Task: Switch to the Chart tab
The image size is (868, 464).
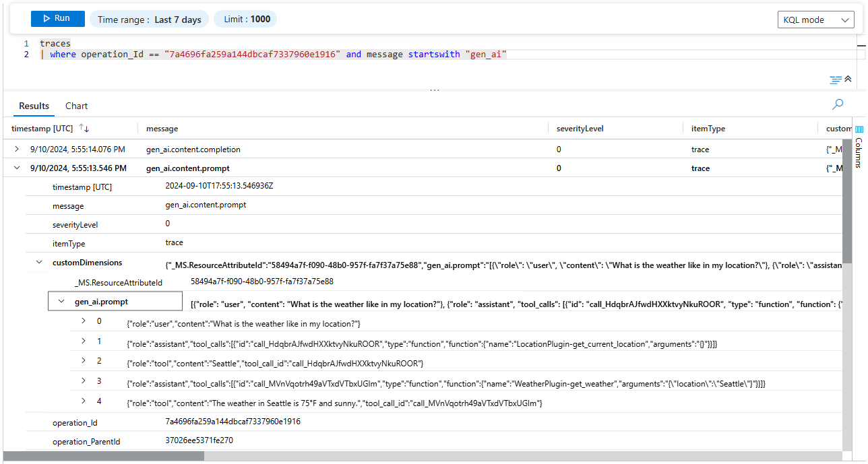Action: pos(75,106)
